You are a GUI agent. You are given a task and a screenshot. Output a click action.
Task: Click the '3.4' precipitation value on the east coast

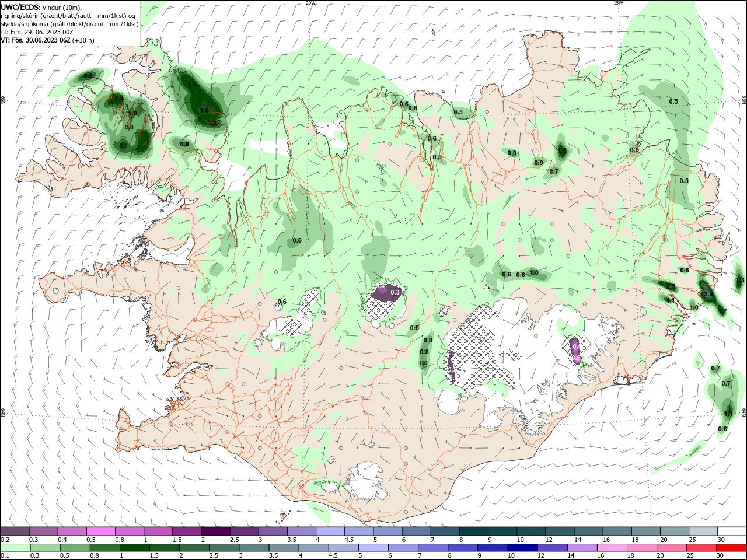709,295
